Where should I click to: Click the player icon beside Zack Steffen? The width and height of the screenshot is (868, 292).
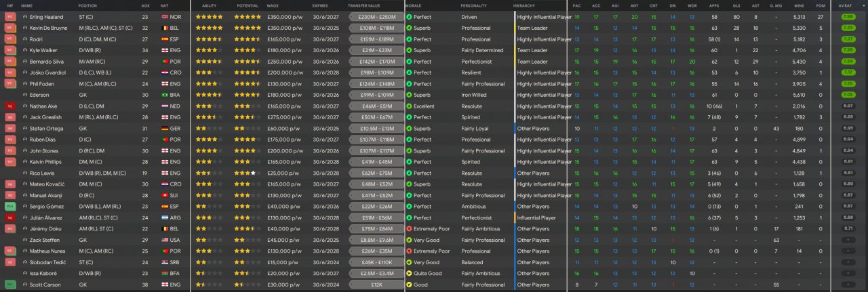[25, 241]
